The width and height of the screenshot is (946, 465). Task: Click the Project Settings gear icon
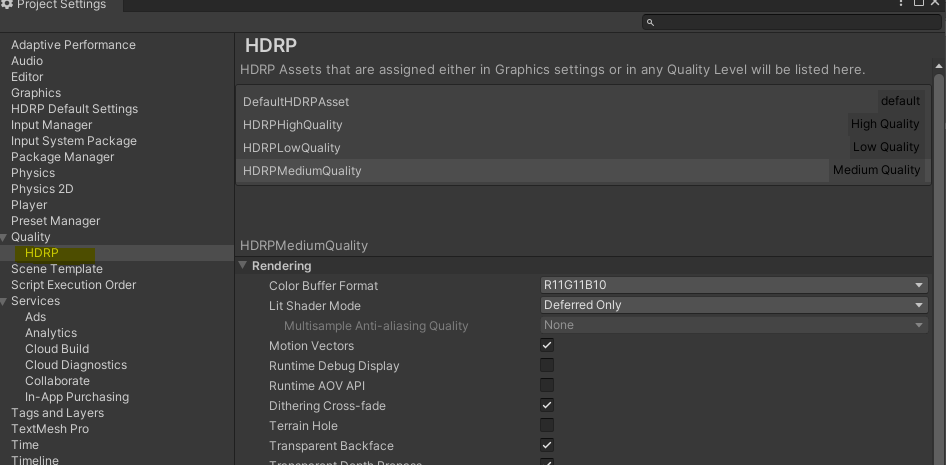(7, 5)
